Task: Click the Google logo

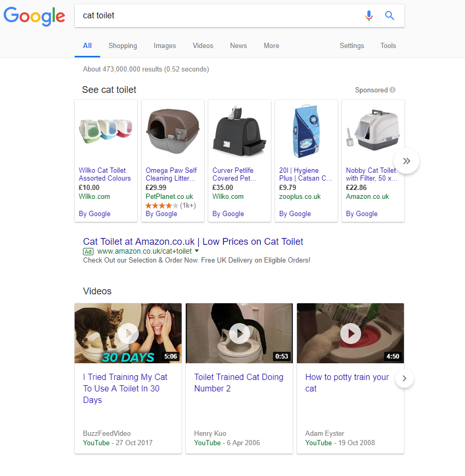Action: [x=34, y=17]
